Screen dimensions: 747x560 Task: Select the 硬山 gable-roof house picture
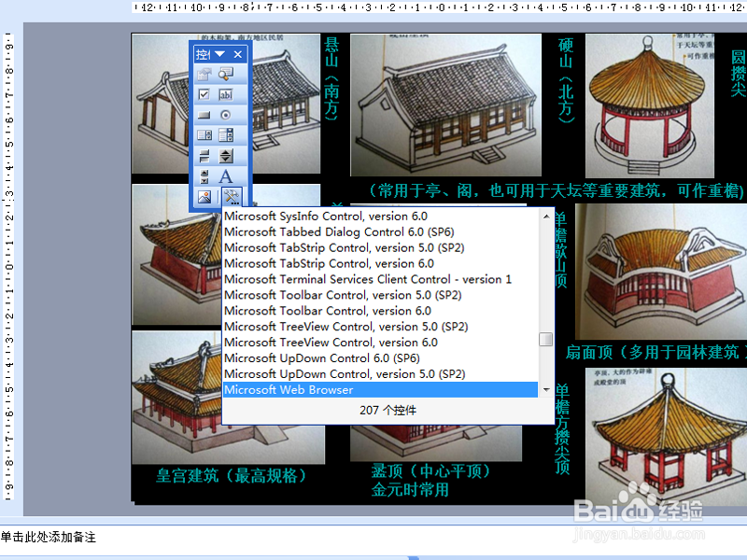click(x=446, y=105)
